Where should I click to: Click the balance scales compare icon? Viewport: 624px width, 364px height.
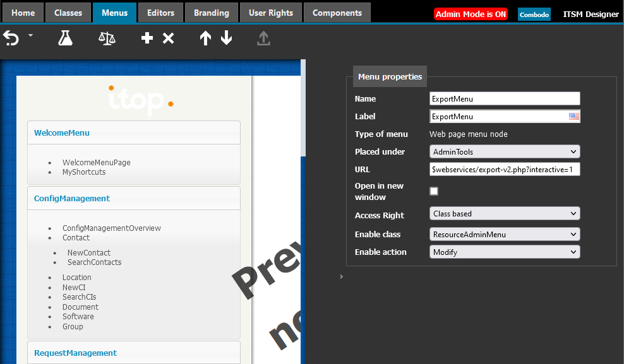click(x=107, y=38)
